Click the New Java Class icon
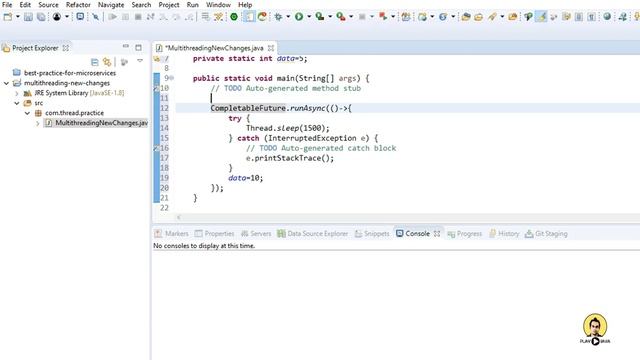 click(422, 17)
